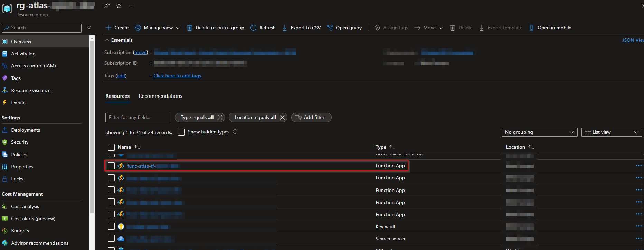
Task: Remove the Type equals all filter
Action: tap(220, 118)
